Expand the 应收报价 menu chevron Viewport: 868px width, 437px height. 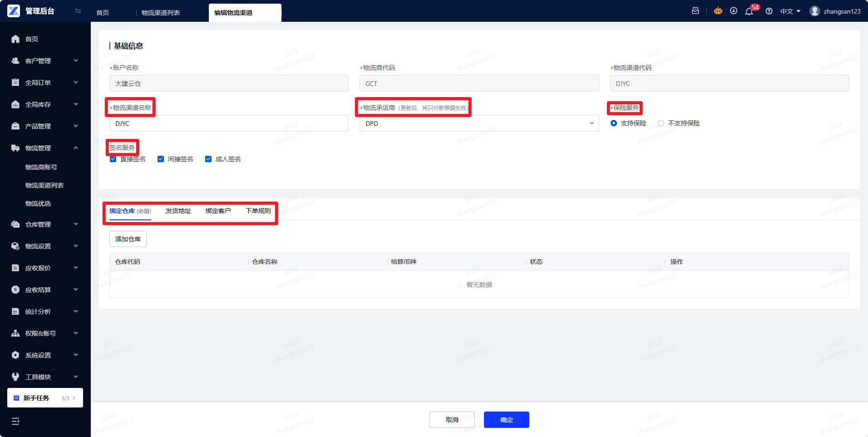click(x=76, y=268)
